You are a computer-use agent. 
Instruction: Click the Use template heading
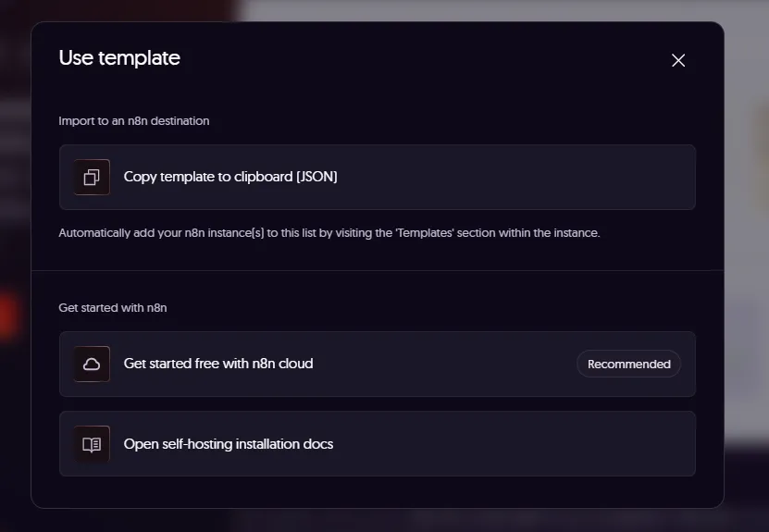tap(119, 58)
